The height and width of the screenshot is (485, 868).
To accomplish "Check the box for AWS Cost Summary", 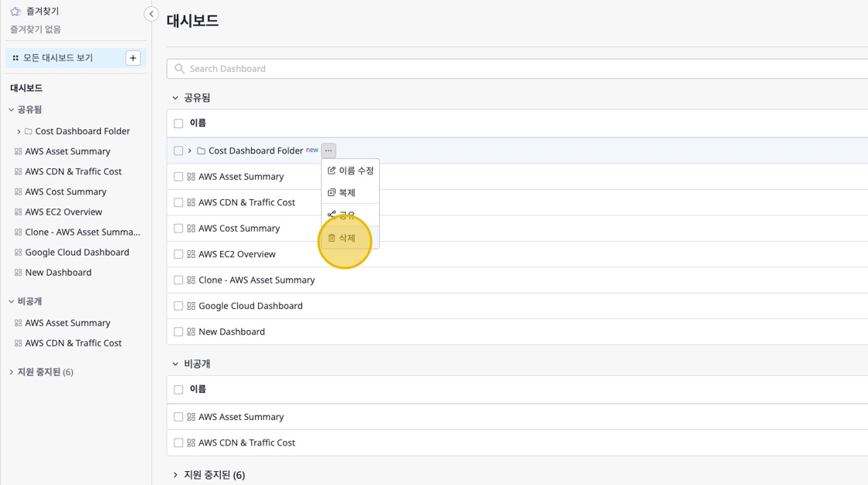I will click(178, 229).
